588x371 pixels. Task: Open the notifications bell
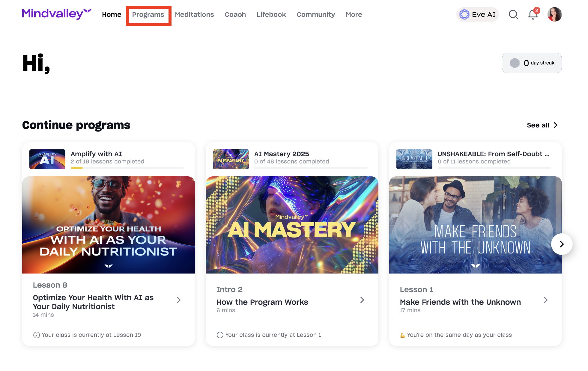click(533, 14)
